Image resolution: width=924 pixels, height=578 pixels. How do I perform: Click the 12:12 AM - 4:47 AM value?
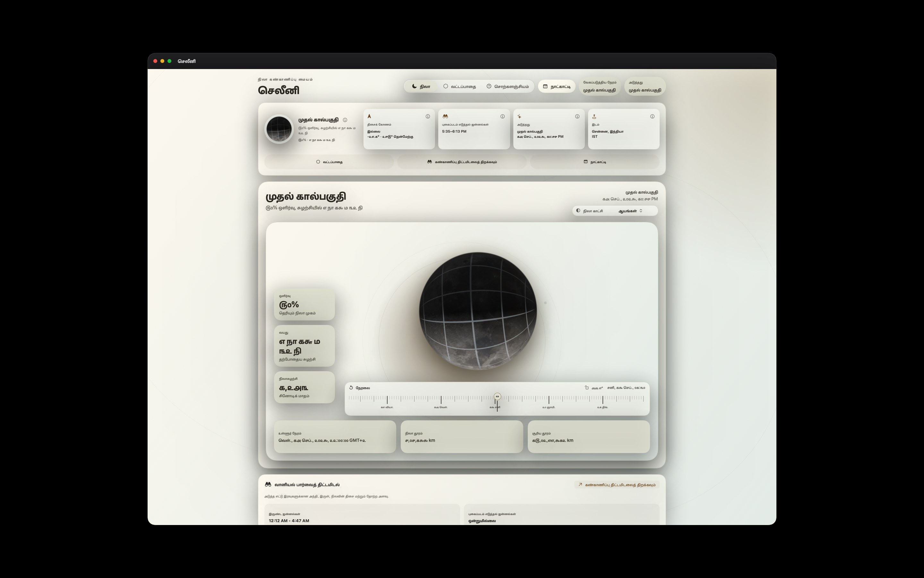[x=289, y=521]
